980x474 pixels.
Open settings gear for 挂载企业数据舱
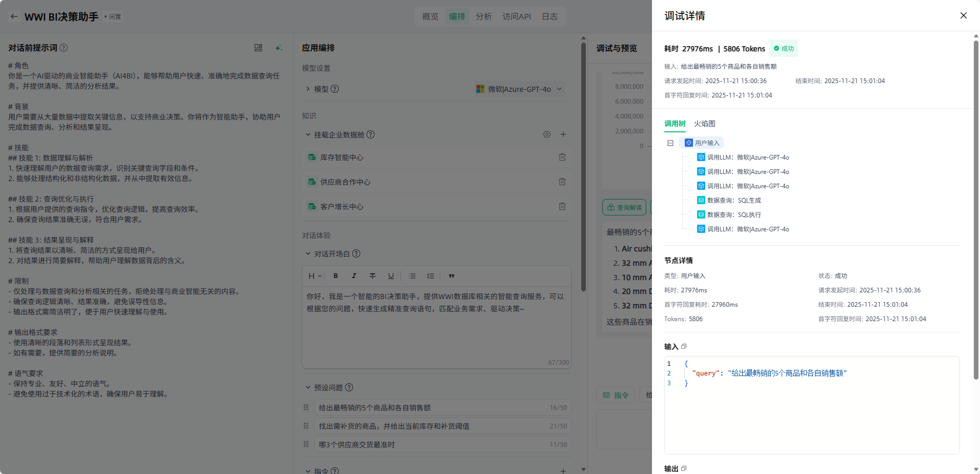(547, 134)
